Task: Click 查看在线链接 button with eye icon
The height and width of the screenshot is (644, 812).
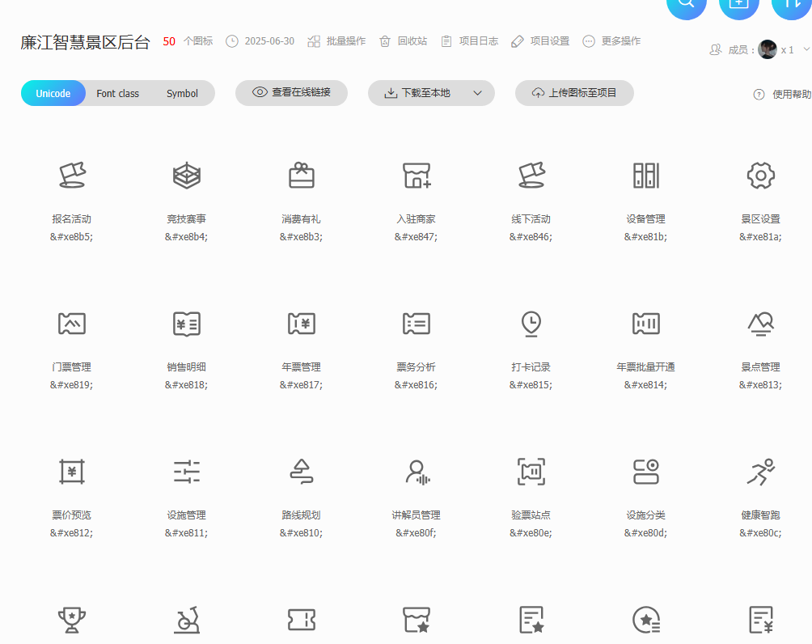Action: point(291,93)
